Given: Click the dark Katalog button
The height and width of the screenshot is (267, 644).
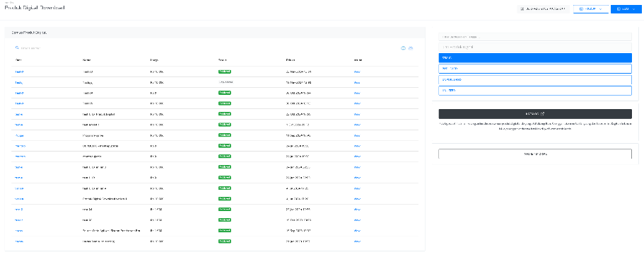Looking at the screenshot, I should pyautogui.click(x=534, y=114).
